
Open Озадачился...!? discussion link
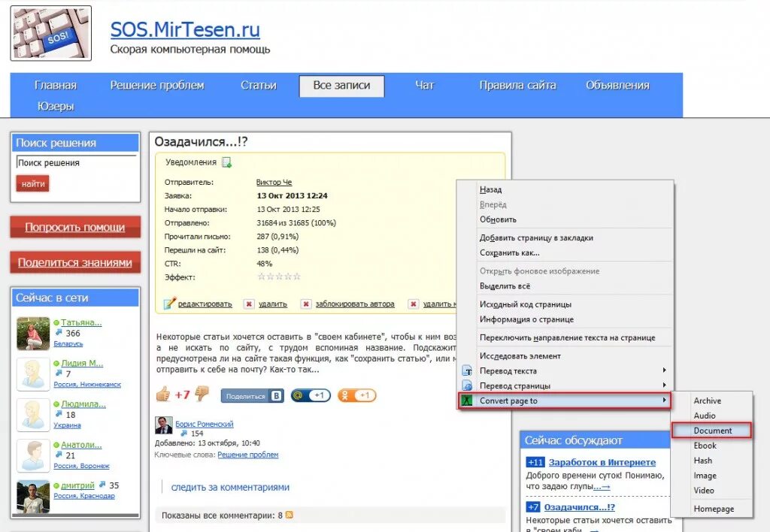tap(580, 507)
